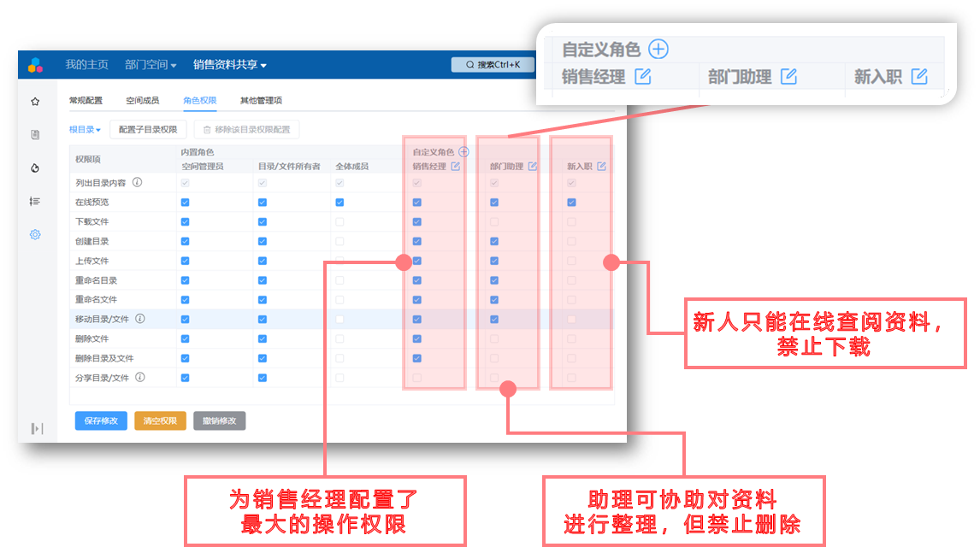This screenshot has width=980, height=547.
Task: Expand the 销售资料共享 dropdown
Action: pyautogui.click(x=230, y=64)
